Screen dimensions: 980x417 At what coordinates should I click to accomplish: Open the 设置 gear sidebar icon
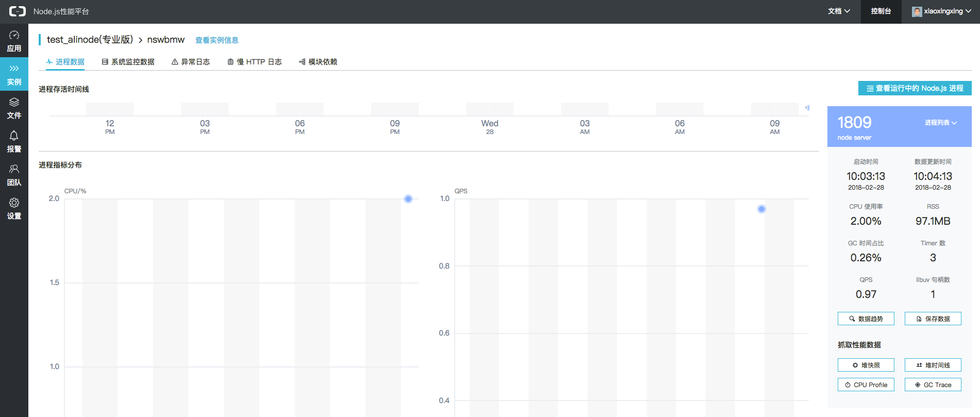point(14,209)
